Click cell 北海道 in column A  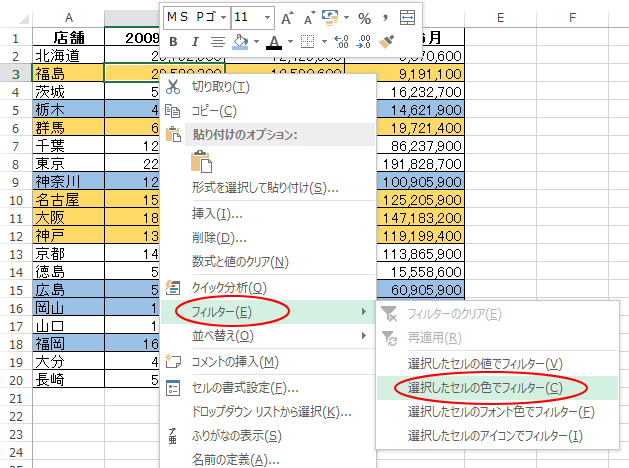pyautogui.click(x=69, y=55)
